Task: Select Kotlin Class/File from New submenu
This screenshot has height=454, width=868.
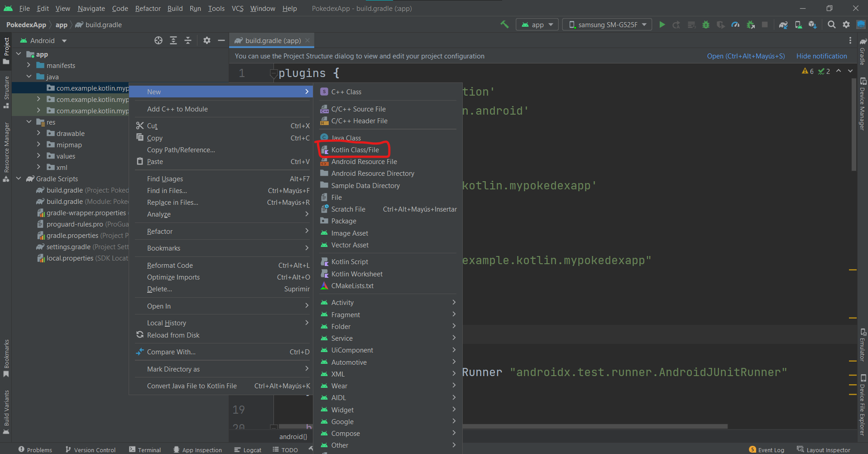Action: click(355, 150)
